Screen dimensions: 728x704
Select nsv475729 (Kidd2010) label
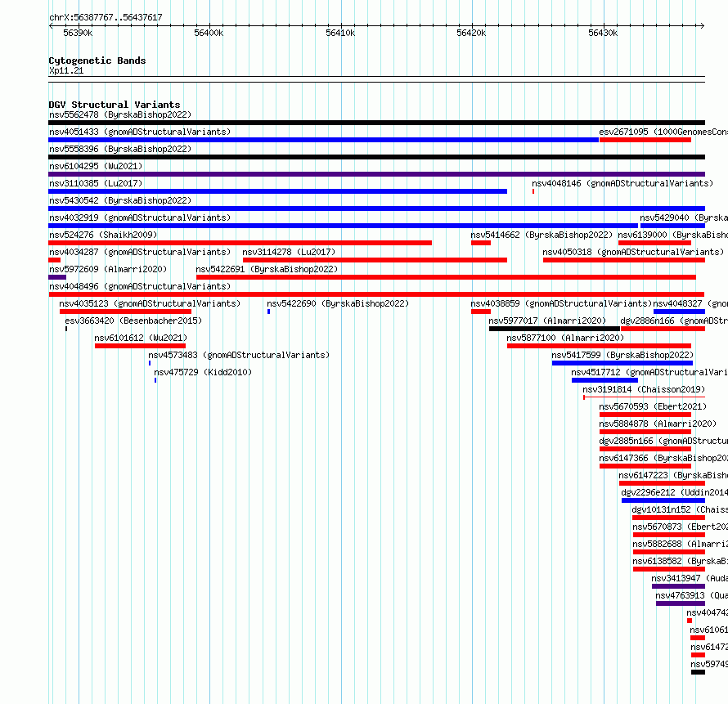coord(202,372)
